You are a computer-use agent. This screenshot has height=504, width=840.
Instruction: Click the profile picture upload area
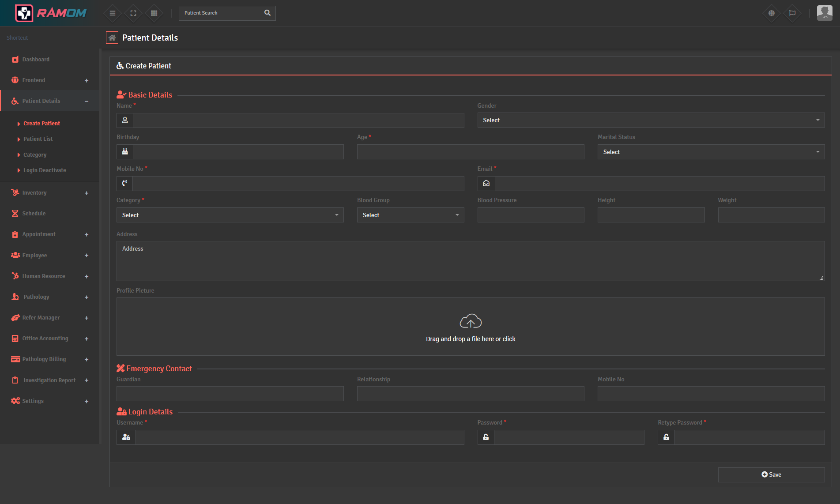point(471,327)
